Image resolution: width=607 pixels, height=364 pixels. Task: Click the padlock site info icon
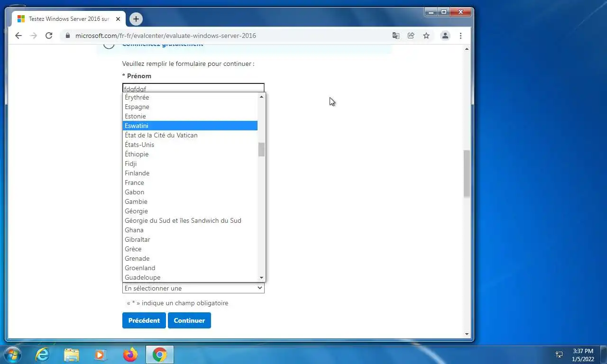click(67, 36)
